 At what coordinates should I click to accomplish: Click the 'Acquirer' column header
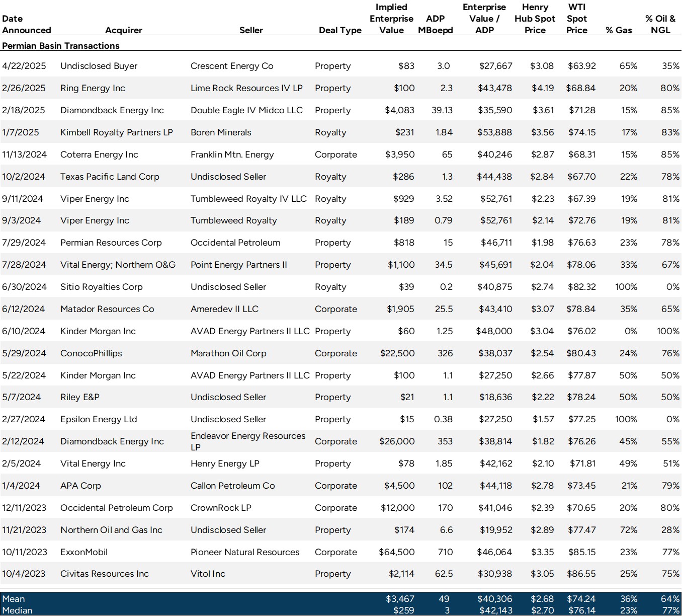point(124,30)
